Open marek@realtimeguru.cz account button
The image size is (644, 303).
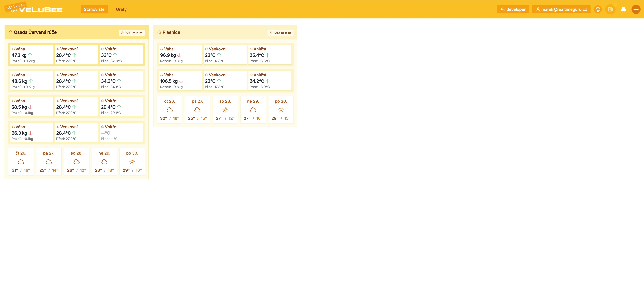pos(561,9)
